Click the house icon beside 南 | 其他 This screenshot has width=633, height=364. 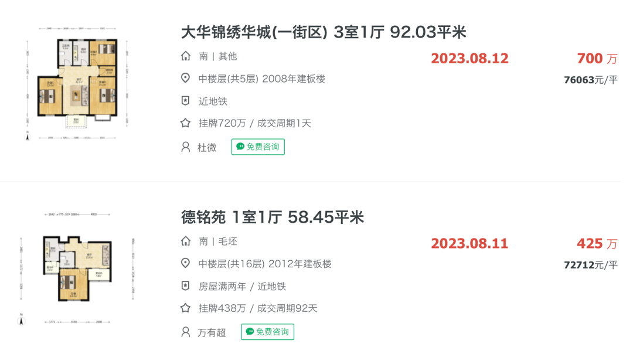tap(185, 56)
